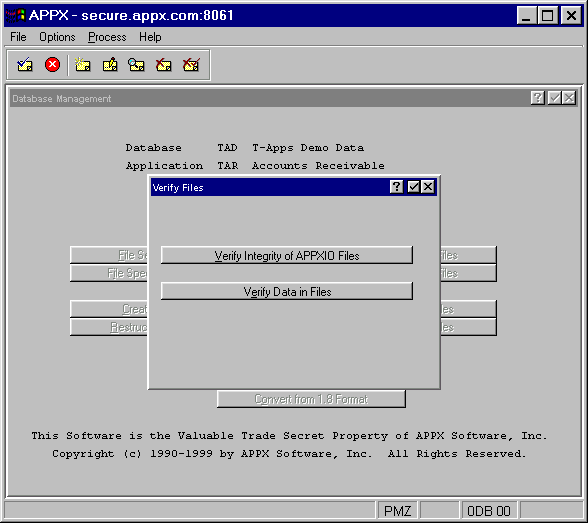Viewport: 588px width, 523px height.
Task: Click Verify Integrity of APPXIO Files
Action: click(x=287, y=255)
